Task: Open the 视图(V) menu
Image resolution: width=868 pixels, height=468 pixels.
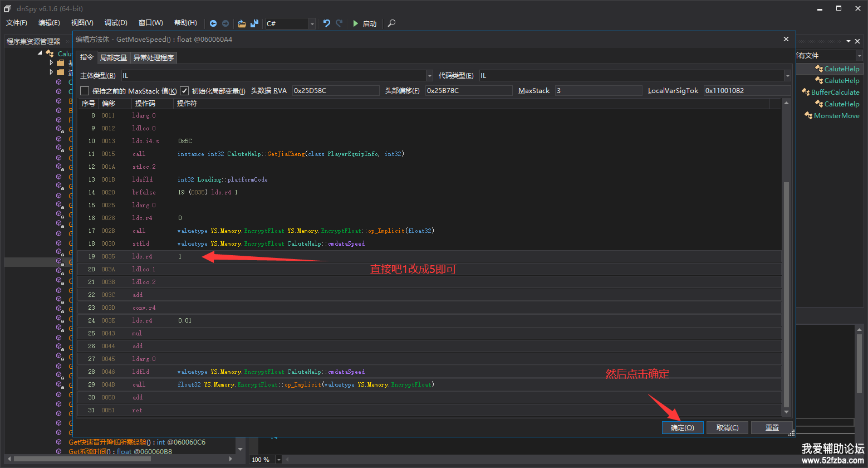Action: [x=82, y=23]
